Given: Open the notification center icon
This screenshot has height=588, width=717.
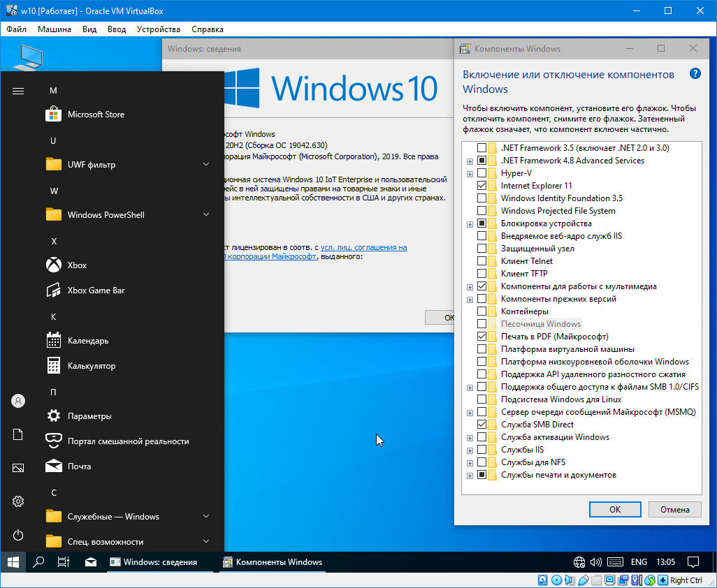Looking at the screenshot, I should click(693, 562).
